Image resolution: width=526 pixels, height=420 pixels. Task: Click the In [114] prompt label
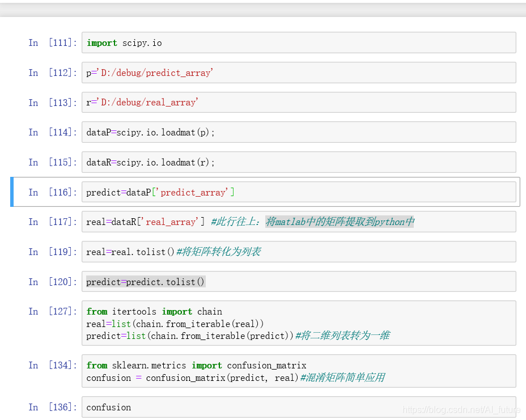pyautogui.click(x=53, y=132)
